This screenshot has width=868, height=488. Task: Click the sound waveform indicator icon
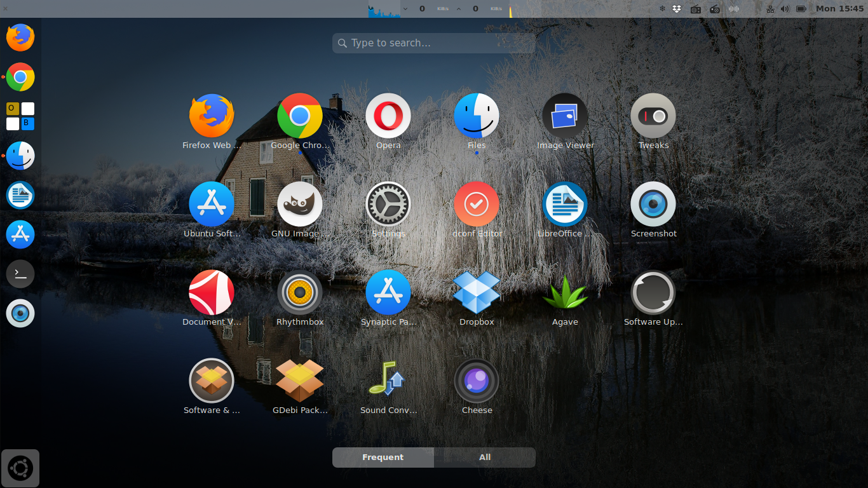click(734, 9)
